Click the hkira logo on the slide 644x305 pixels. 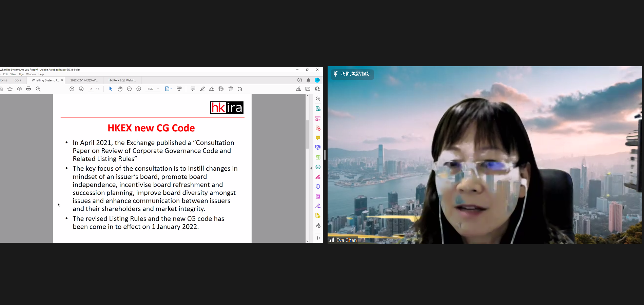pos(227,108)
